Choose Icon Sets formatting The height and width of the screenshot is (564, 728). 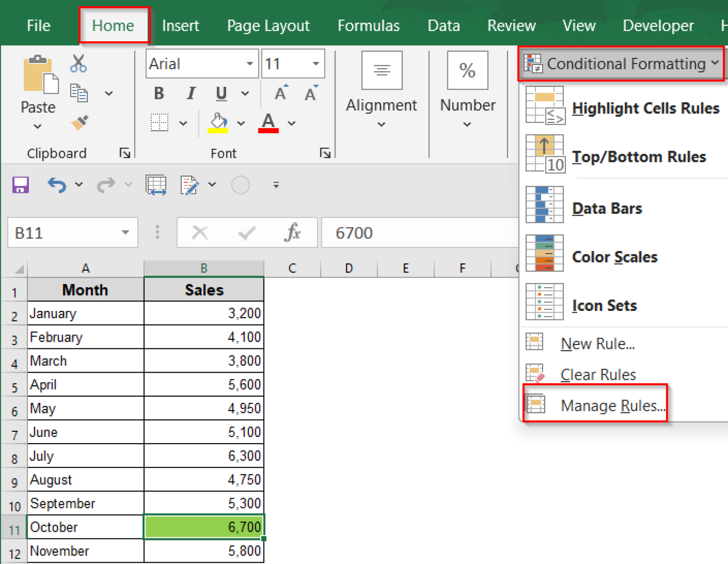pyautogui.click(x=604, y=305)
